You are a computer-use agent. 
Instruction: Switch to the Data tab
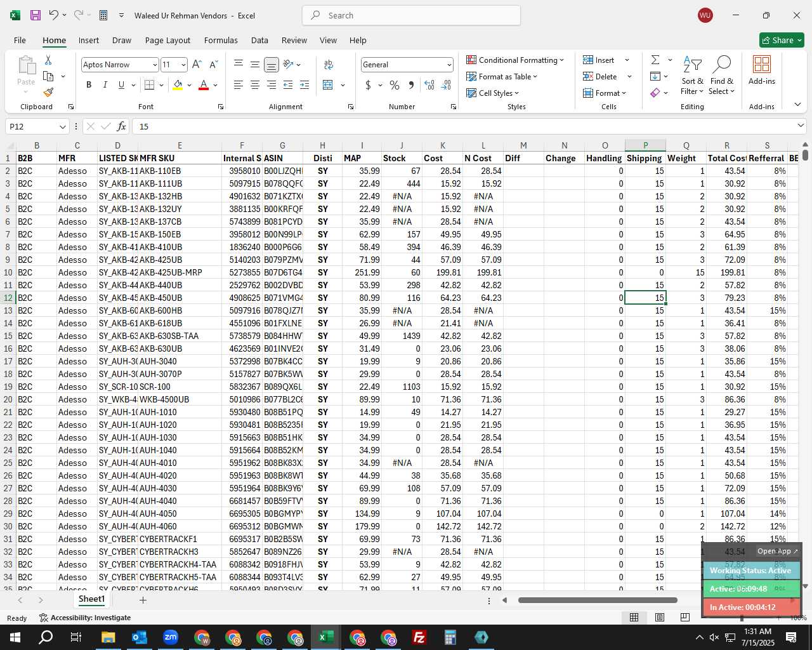pyautogui.click(x=259, y=40)
